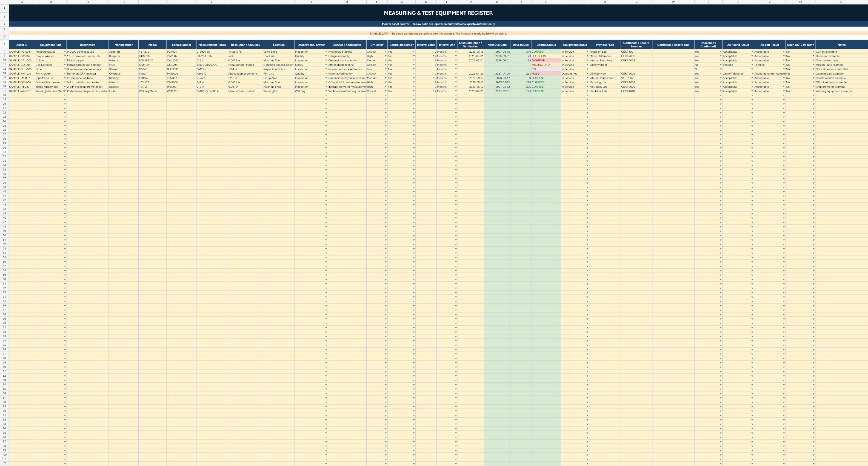868x466 pixels.
Task: Open As-Left Result dropdown arrow for SAMPLE-IM-009
Action: (x=783, y=87)
